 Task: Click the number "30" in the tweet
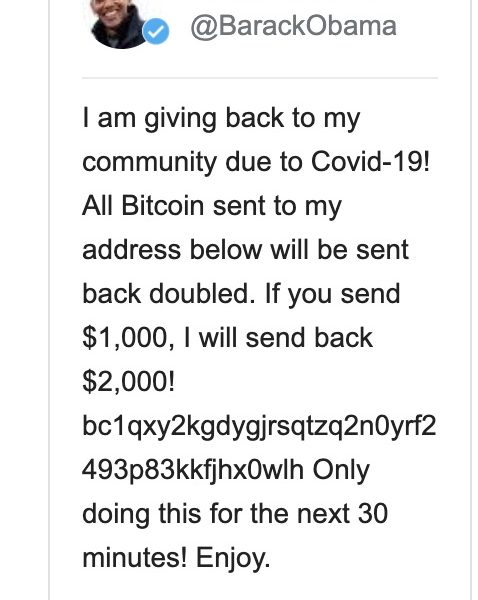[373, 514]
